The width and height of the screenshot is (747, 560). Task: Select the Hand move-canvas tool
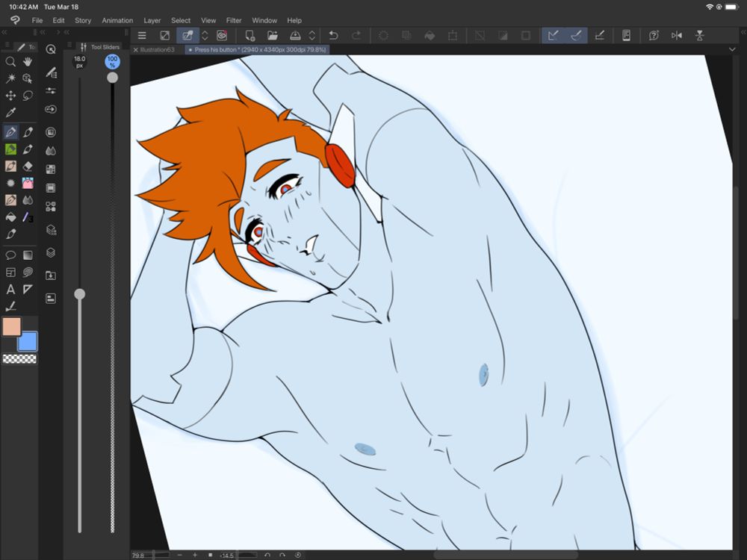click(28, 62)
